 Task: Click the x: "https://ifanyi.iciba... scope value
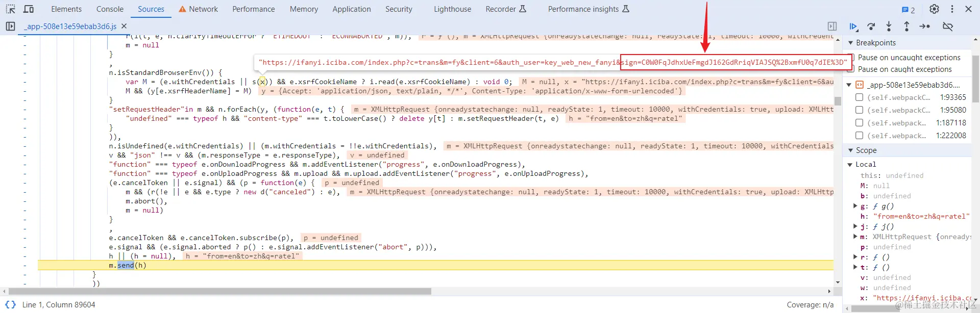[x=922, y=298]
